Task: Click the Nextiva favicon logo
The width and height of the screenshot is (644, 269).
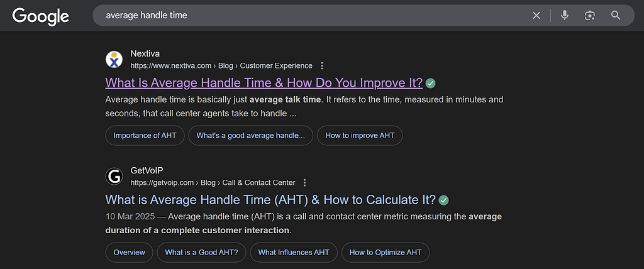Action: pos(114,60)
